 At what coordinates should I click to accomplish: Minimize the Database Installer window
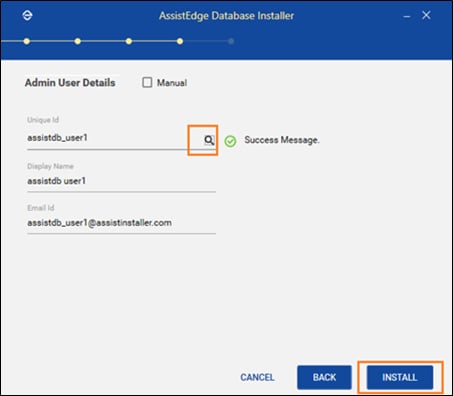(407, 16)
